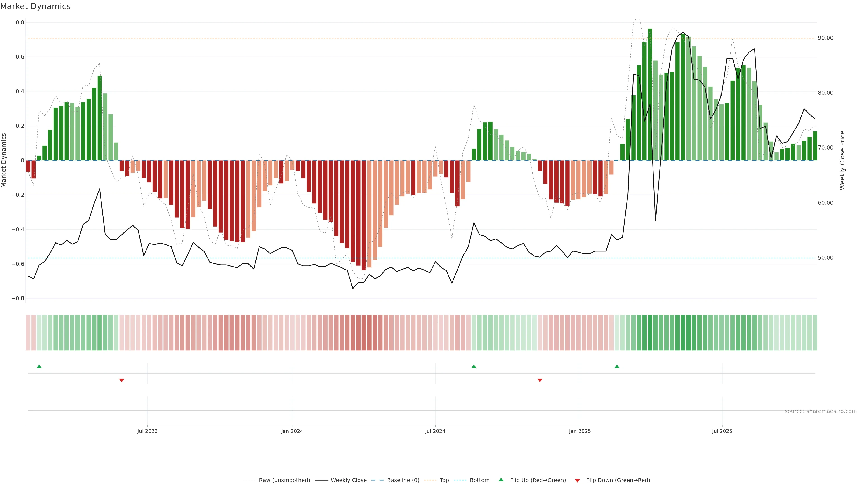Hide the Top threshold legend item
The width and height of the screenshot is (868, 488).
click(444, 480)
